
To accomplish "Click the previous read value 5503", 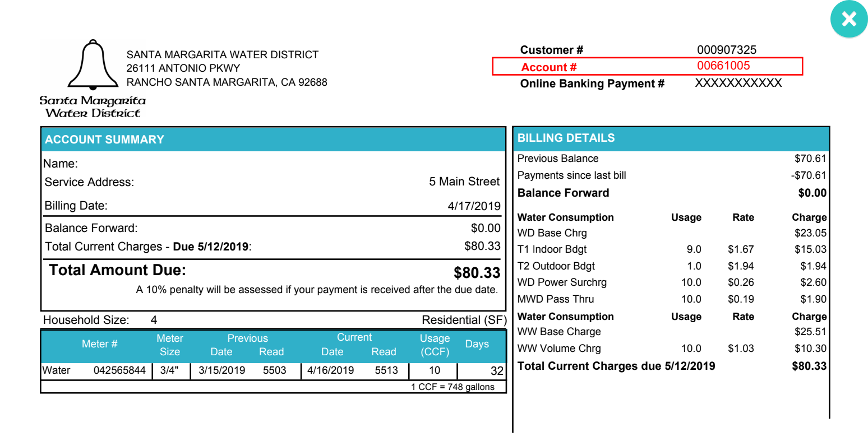I will click(274, 370).
